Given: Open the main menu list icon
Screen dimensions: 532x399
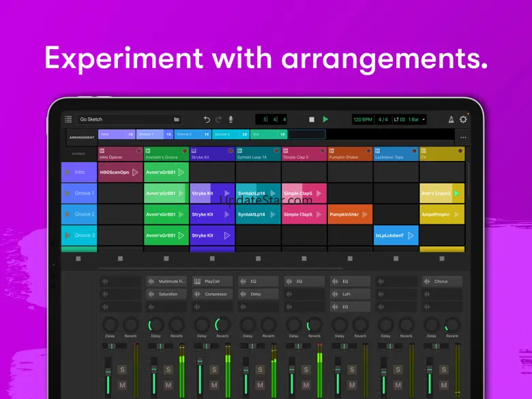Looking at the screenshot, I should point(68,119).
